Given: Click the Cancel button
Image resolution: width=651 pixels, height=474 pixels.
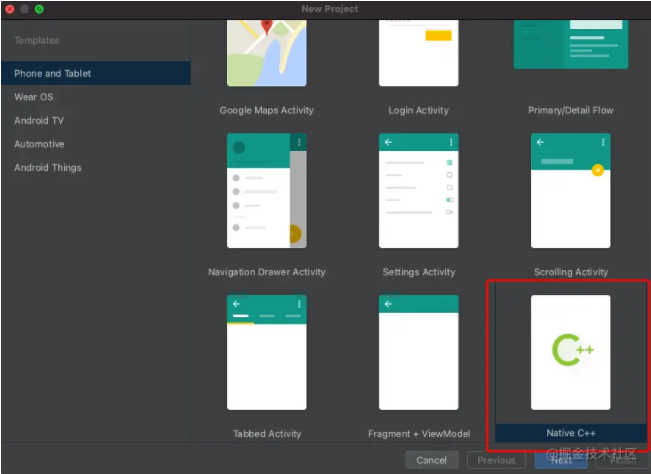Looking at the screenshot, I should click(x=432, y=460).
